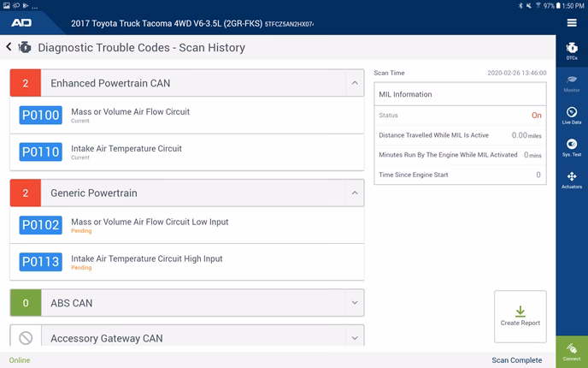Open the hamburger menu icon
This screenshot has height=368, width=588.
click(x=572, y=22)
